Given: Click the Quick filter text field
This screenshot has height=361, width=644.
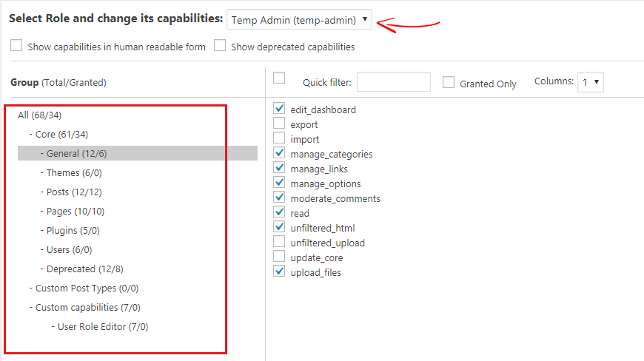Looking at the screenshot, I should pos(393,82).
